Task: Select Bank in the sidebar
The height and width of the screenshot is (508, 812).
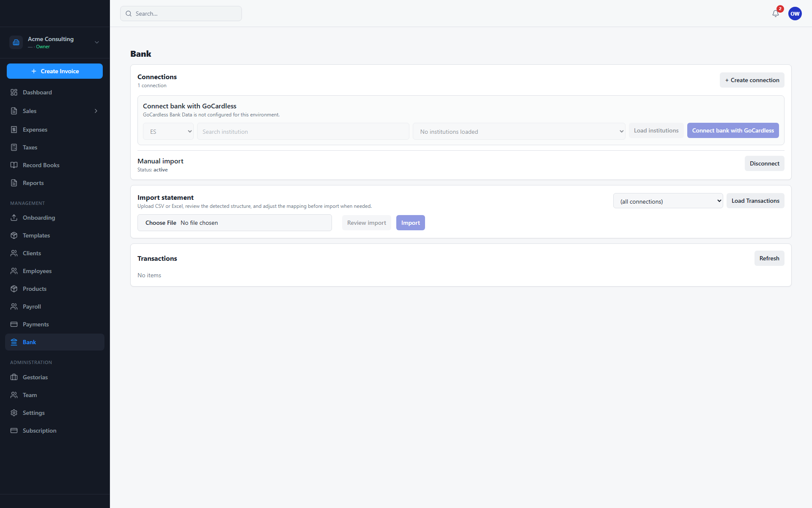Action: pyautogui.click(x=55, y=342)
